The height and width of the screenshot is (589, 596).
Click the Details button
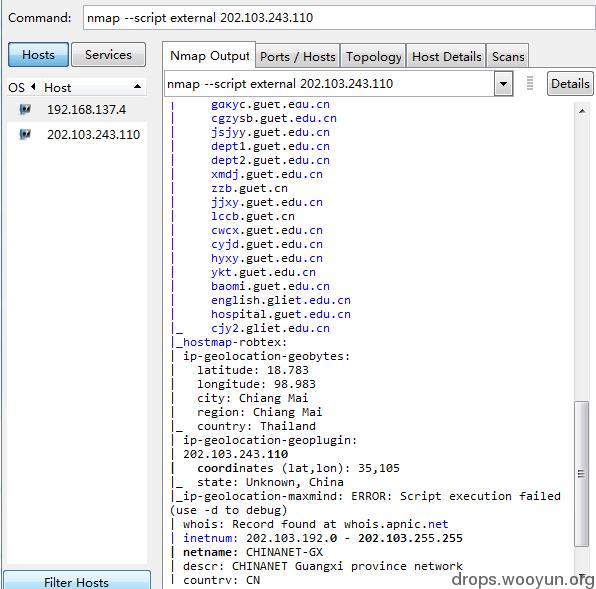click(570, 84)
